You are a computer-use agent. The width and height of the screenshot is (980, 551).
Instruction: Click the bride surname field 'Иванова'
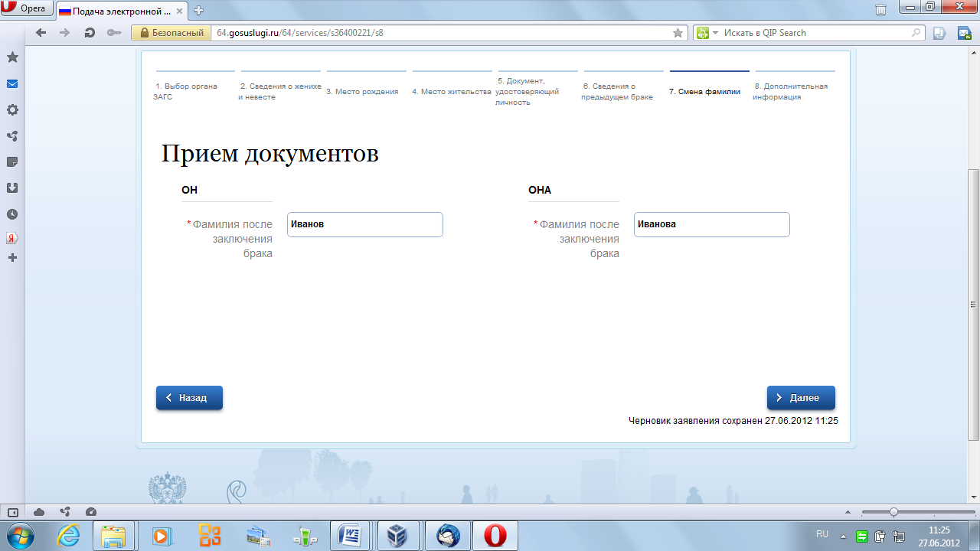712,224
